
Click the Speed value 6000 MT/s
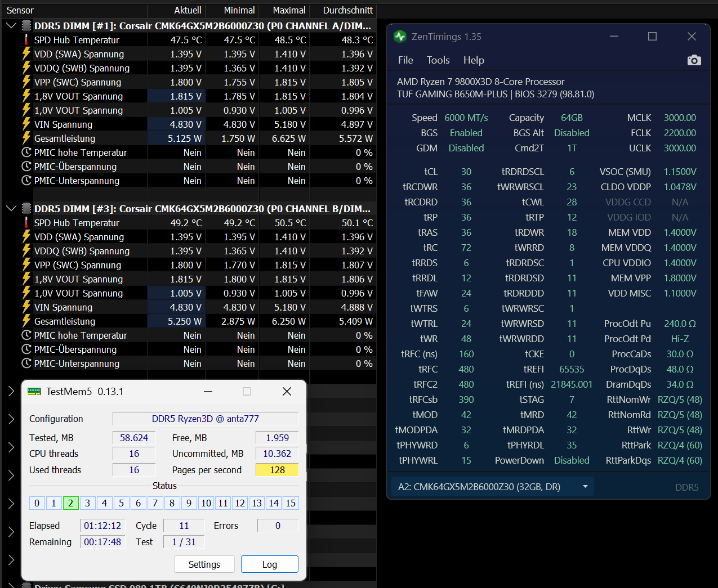466,118
